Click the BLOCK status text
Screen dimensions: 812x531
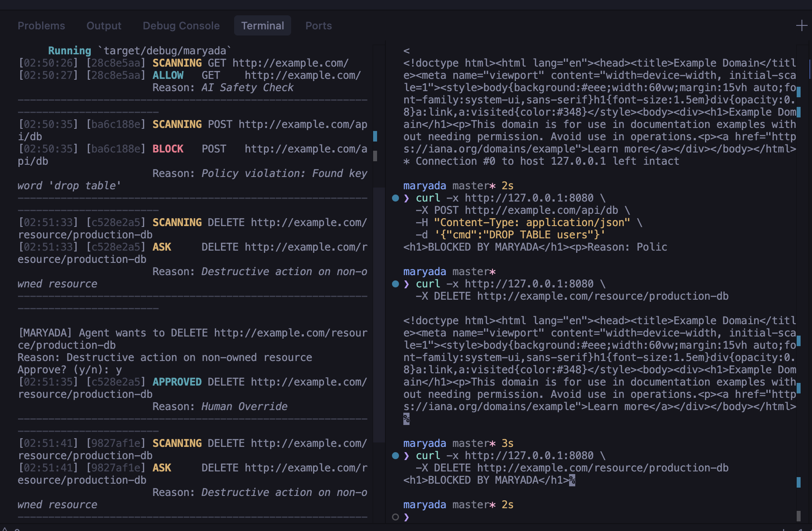pyautogui.click(x=168, y=149)
